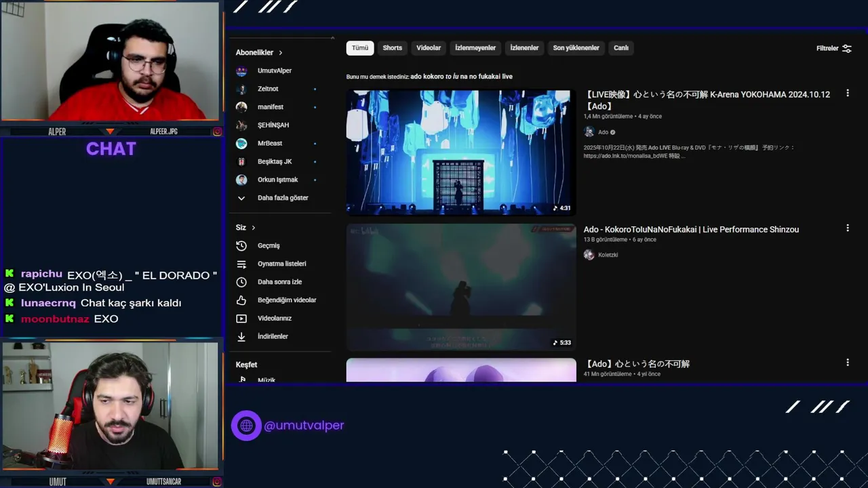Click the Orkun Işıtmak subscription name
The width and height of the screenshot is (868, 488).
278,180
